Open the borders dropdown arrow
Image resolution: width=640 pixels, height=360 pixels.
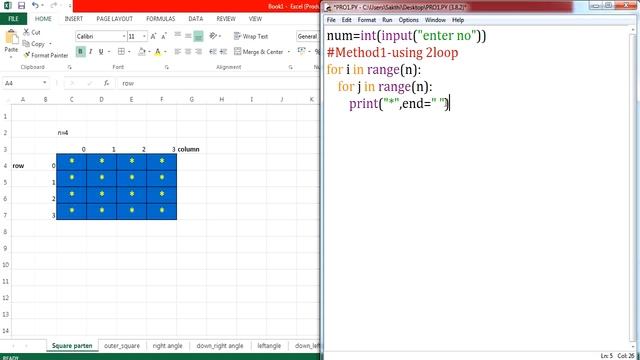[x=129, y=52]
